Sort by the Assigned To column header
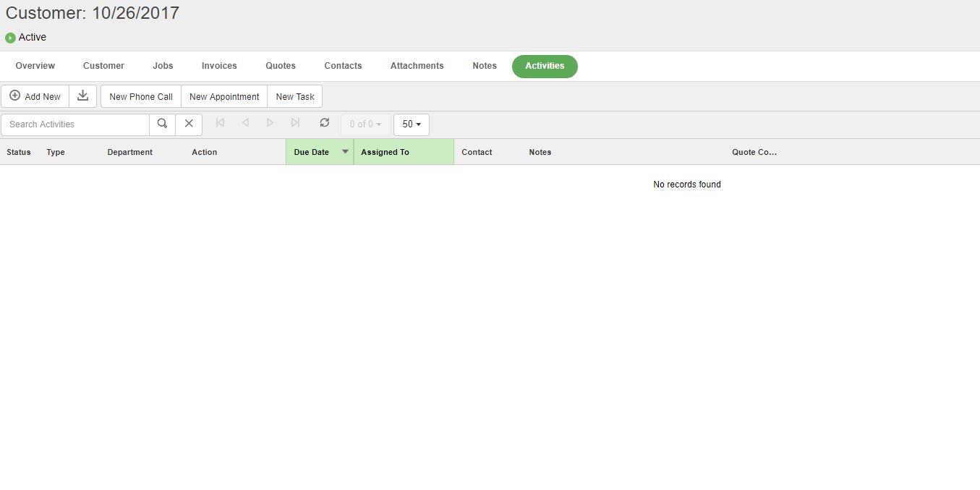The width and height of the screenshot is (980, 490). (x=385, y=152)
